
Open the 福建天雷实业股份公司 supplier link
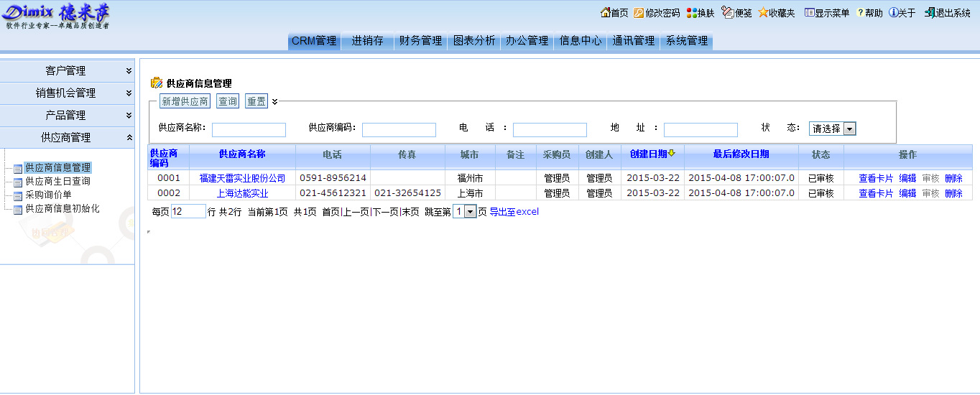pos(242,178)
